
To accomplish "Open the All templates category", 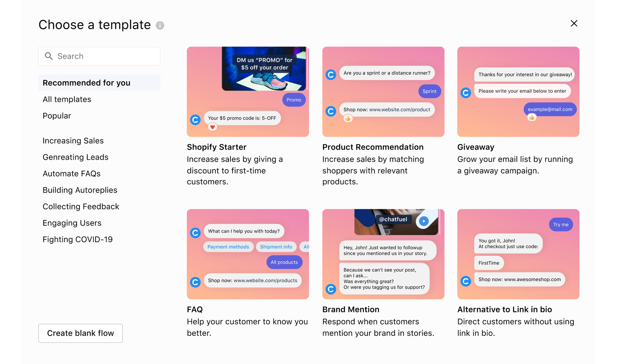I will 67,99.
